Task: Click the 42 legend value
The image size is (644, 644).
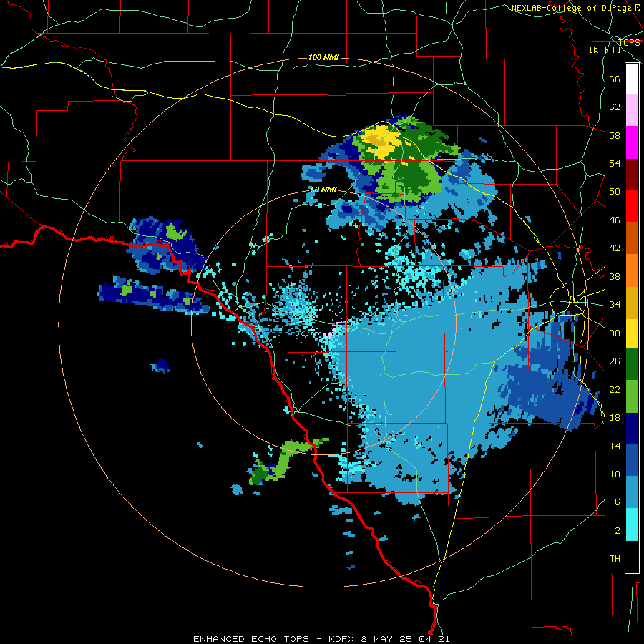Action: click(615, 248)
